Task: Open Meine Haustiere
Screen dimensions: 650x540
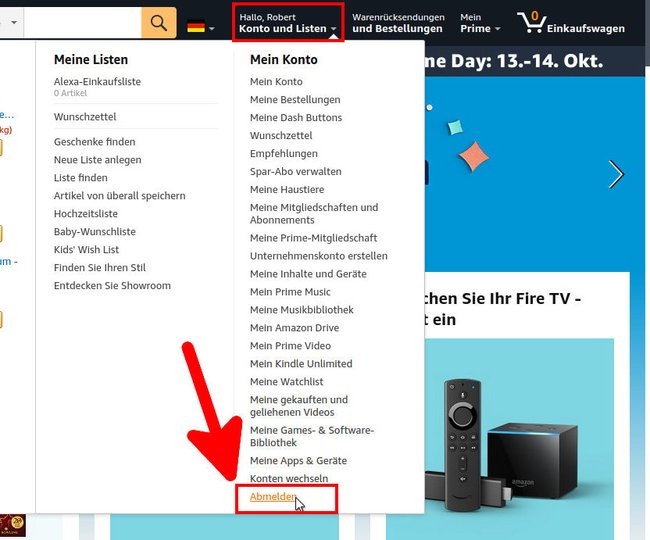Action: point(287,189)
